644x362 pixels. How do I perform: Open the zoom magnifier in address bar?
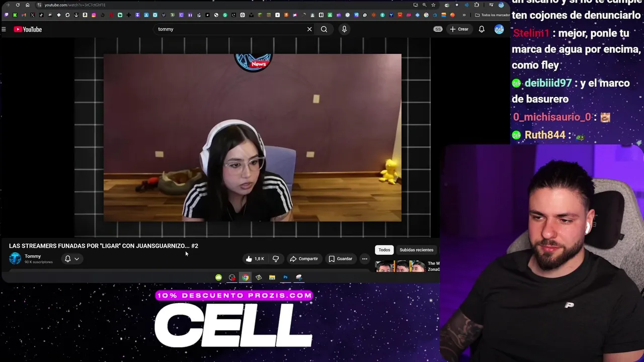(x=424, y=5)
